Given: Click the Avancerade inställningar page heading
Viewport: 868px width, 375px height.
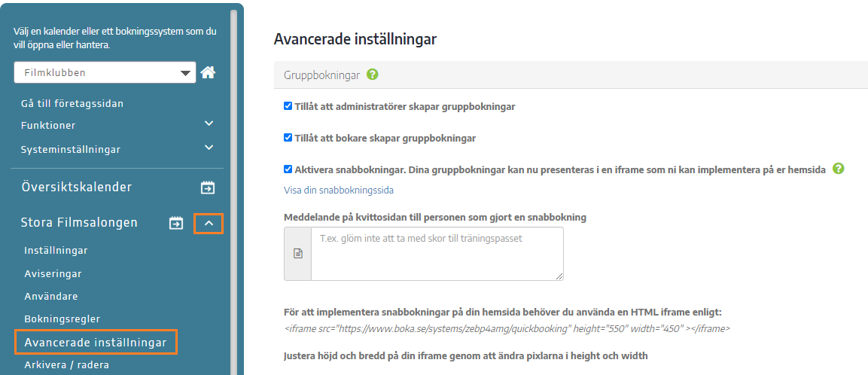Looking at the screenshot, I should tap(355, 39).
